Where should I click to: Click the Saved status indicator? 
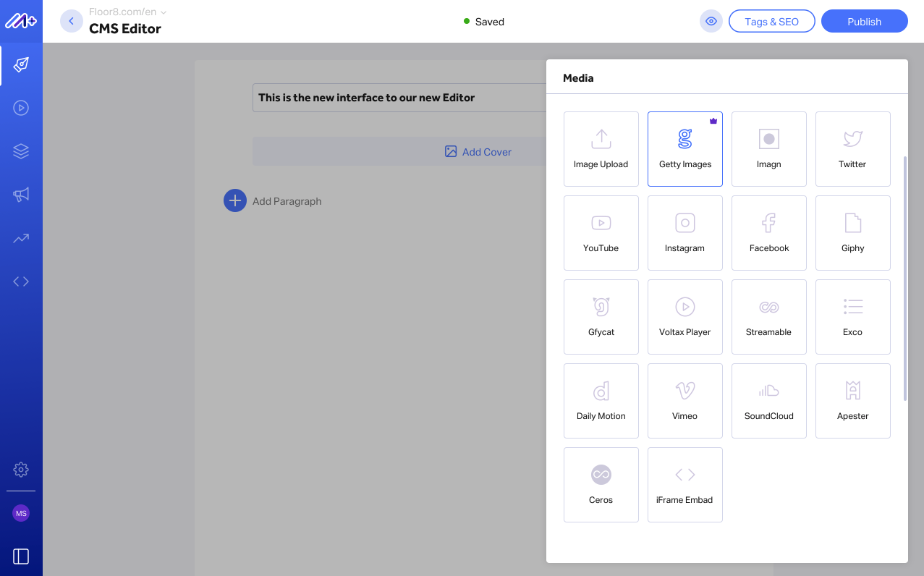click(x=484, y=22)
